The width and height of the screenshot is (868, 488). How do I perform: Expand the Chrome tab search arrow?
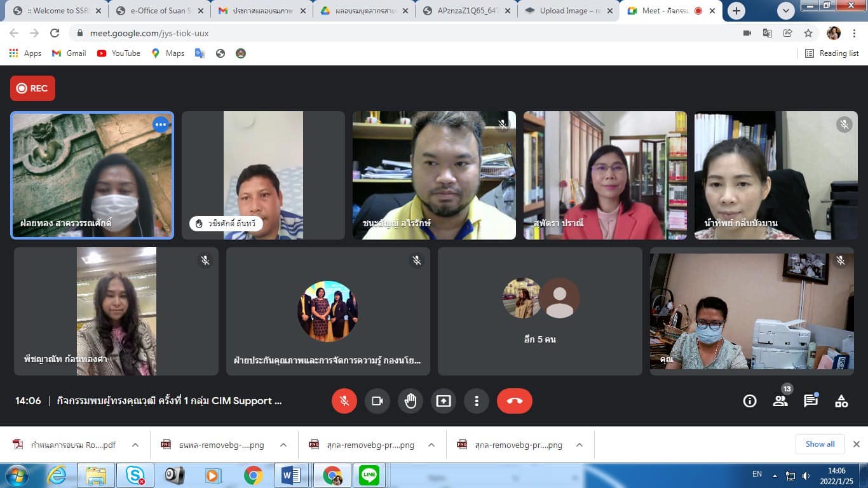tap(786, 11)
